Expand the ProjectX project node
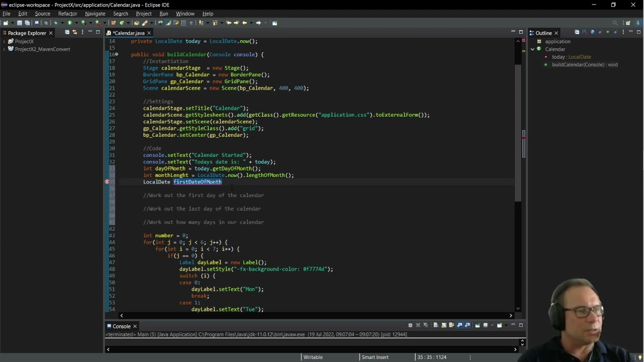644x362 pixels. tap(4, 41)
